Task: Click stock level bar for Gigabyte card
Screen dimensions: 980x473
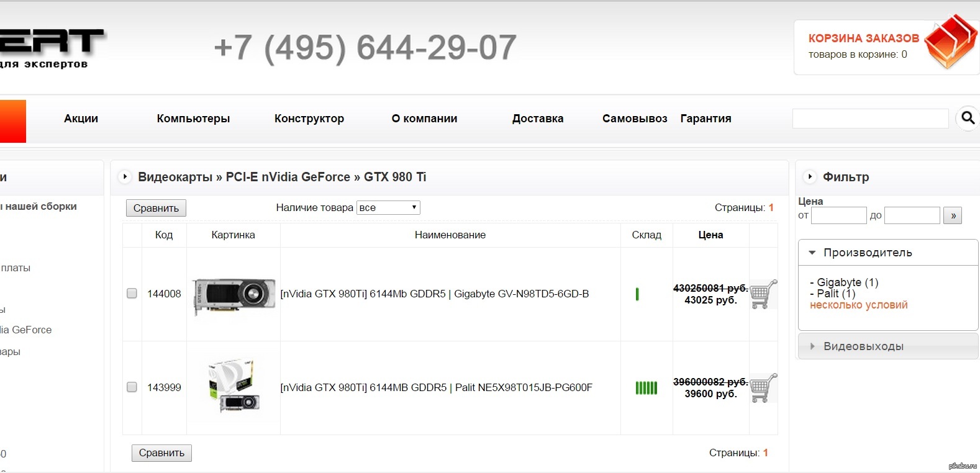Action: click(637, 294)
